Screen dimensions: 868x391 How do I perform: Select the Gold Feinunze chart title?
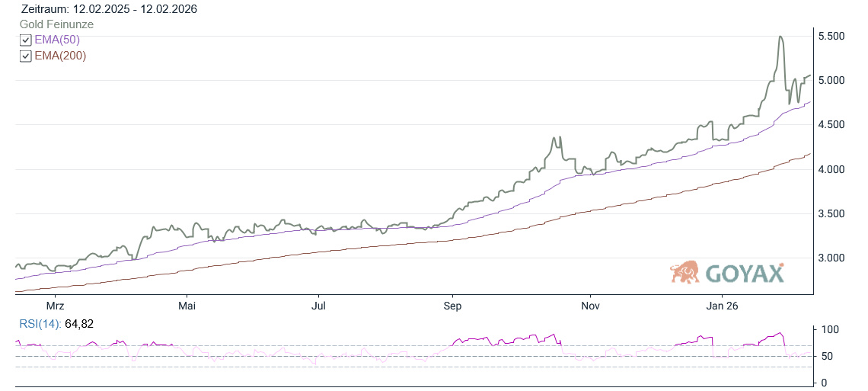pyautogui.click(x=56, y=24)
